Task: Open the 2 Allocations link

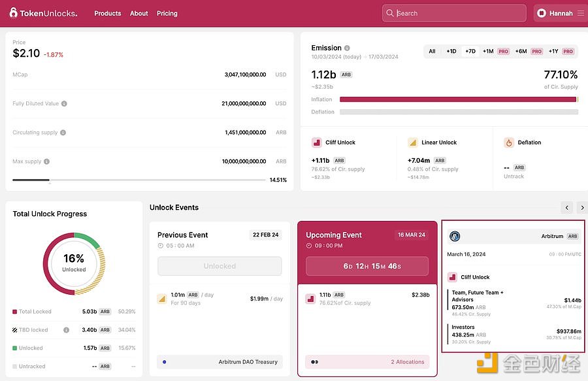Action: 407,362
